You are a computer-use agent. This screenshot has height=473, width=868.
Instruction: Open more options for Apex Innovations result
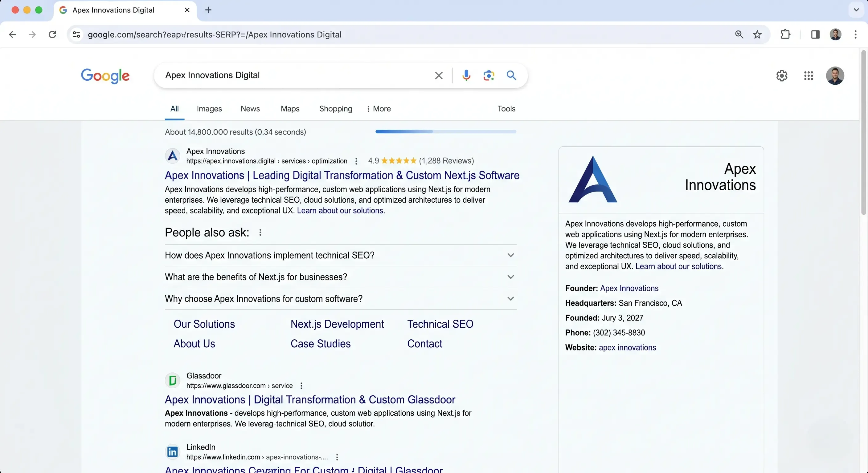pyautogui.click(x=356, y=161)
